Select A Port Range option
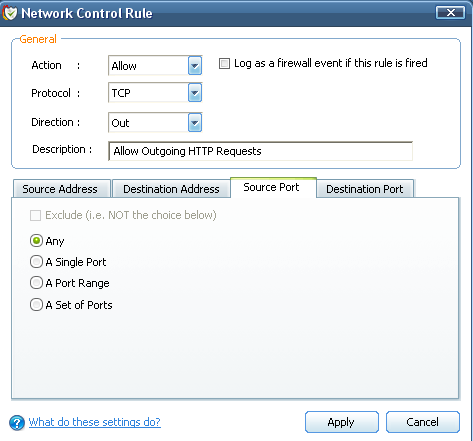The image size is (473, 441). 36,283
